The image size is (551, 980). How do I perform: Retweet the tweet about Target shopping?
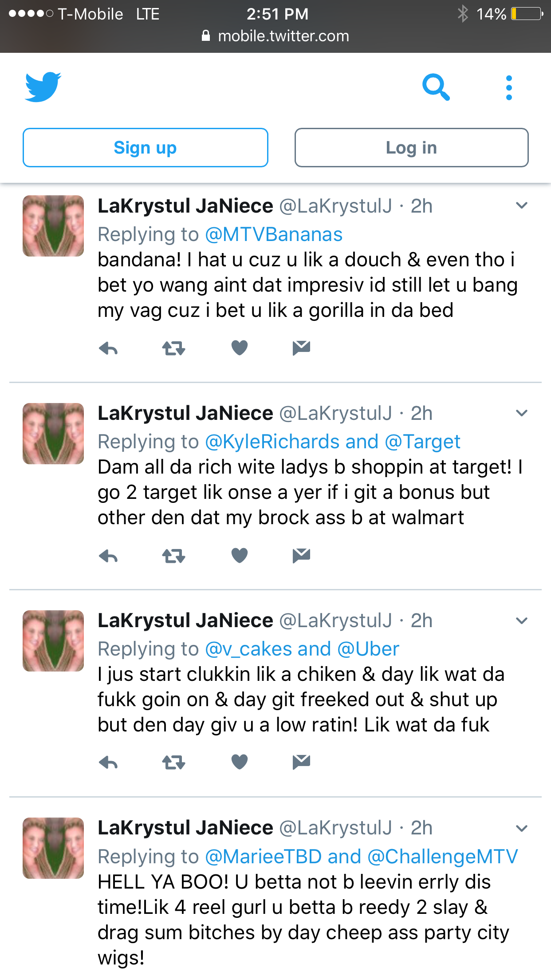coord(173,556)
